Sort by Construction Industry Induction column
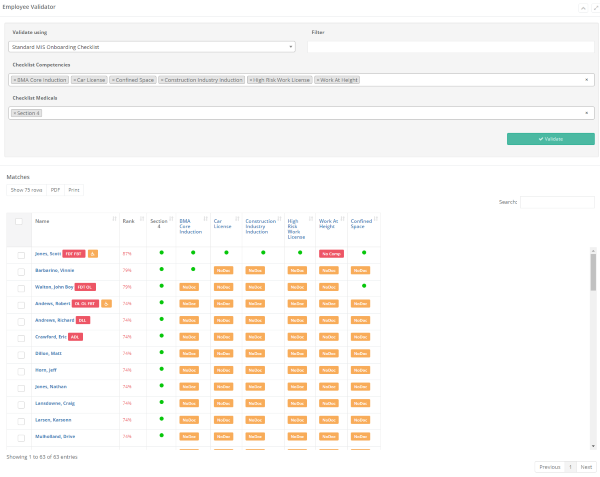This screenshot has width=600, height=477. 279,219
